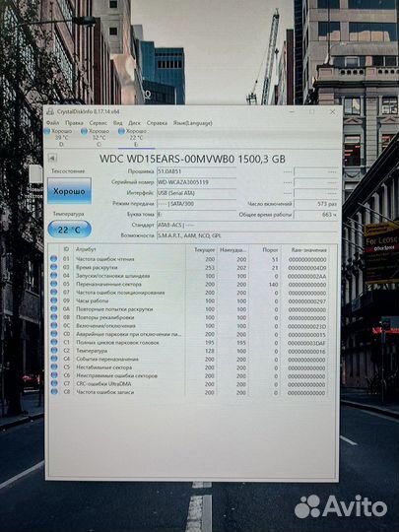Select Температура attribute text

click(92, 351)
